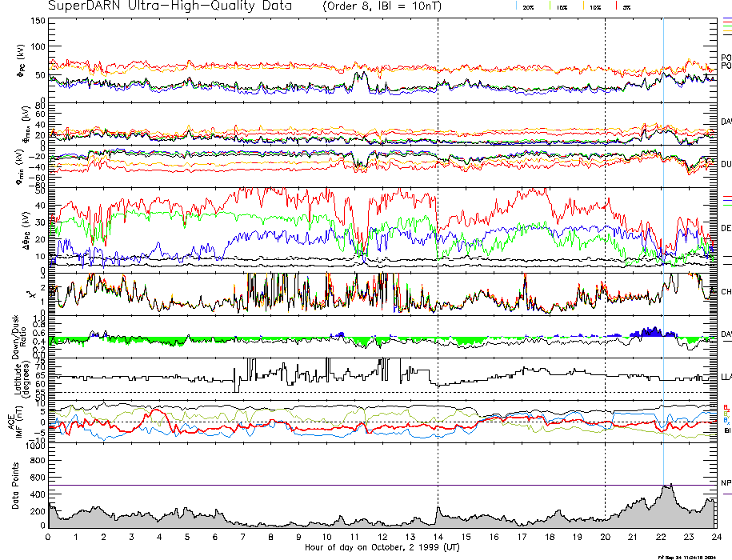Click the ACE IMF (nT) axis label
This screenshot has height=560, width=732.
[10, 421]
